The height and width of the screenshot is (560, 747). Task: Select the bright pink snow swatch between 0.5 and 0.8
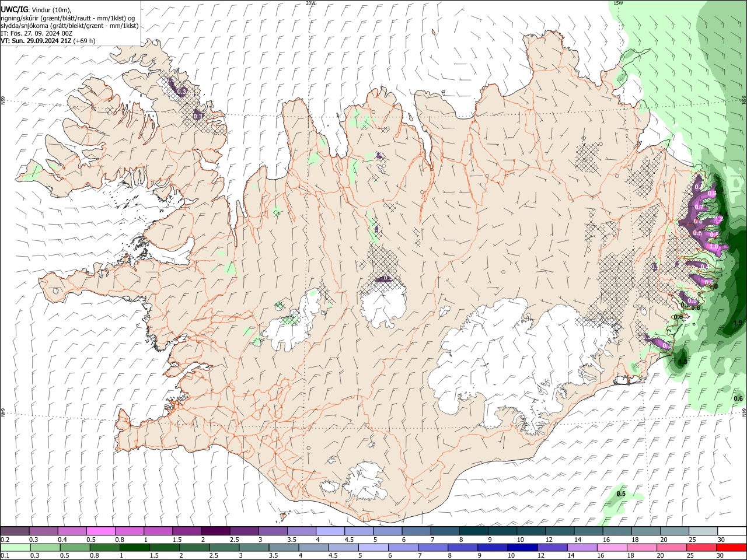pos(100,531)
